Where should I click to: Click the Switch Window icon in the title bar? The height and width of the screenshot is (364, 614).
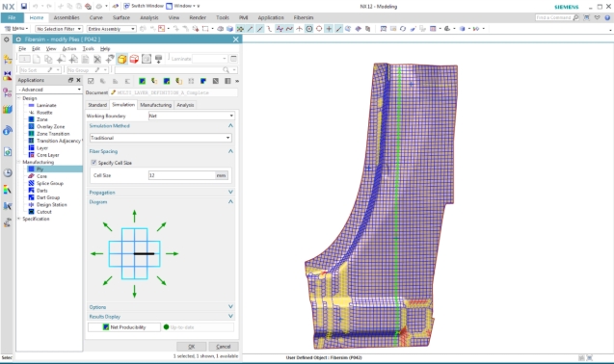pyautogui.click(x=126, y=6)
